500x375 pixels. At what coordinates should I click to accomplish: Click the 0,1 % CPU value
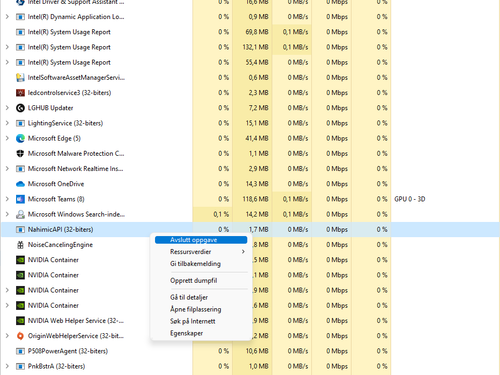221,214
